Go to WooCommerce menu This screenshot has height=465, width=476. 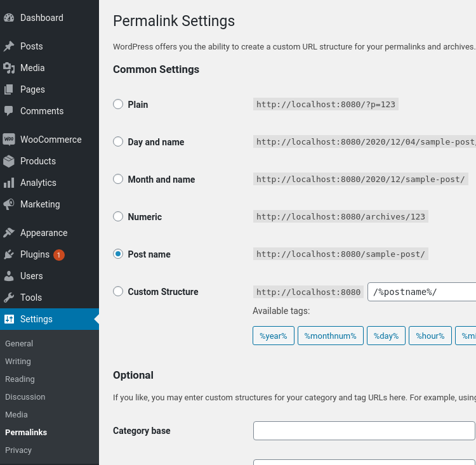(50, 140)
